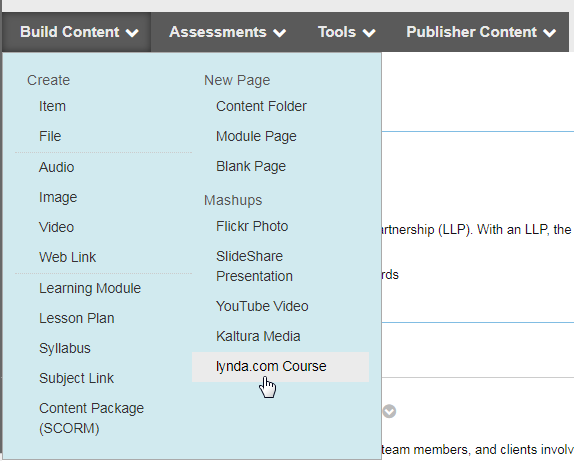Screen dimensions: 574x461
Task: Choose Kaltura Media option
Action: (x=258, y=336)
